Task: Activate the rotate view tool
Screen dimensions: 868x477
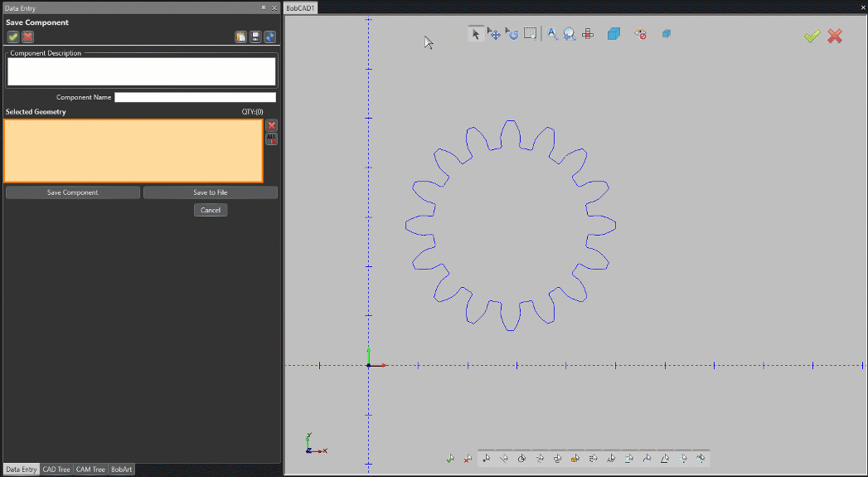Action: pyautogui.click(x=512, y=34)
